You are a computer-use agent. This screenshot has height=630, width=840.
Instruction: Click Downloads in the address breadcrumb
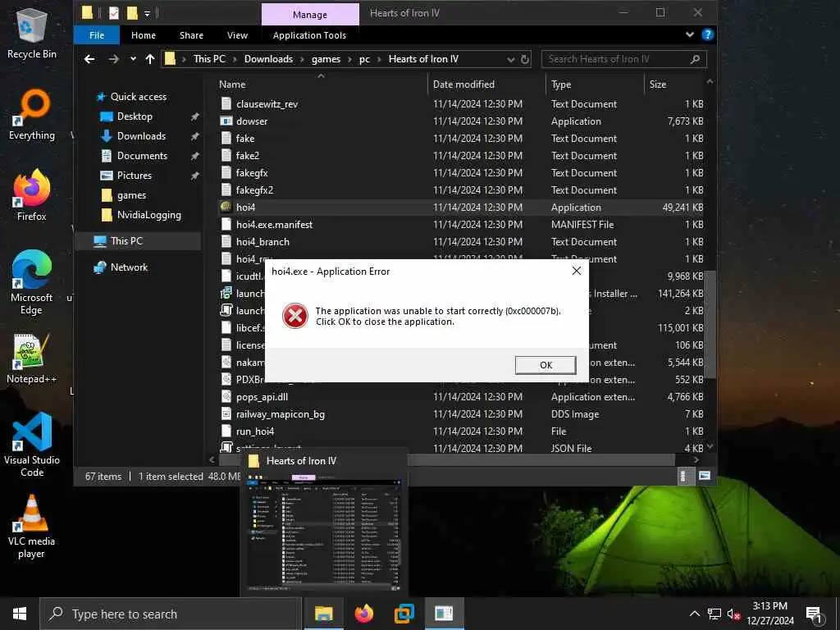pos(268,59)
